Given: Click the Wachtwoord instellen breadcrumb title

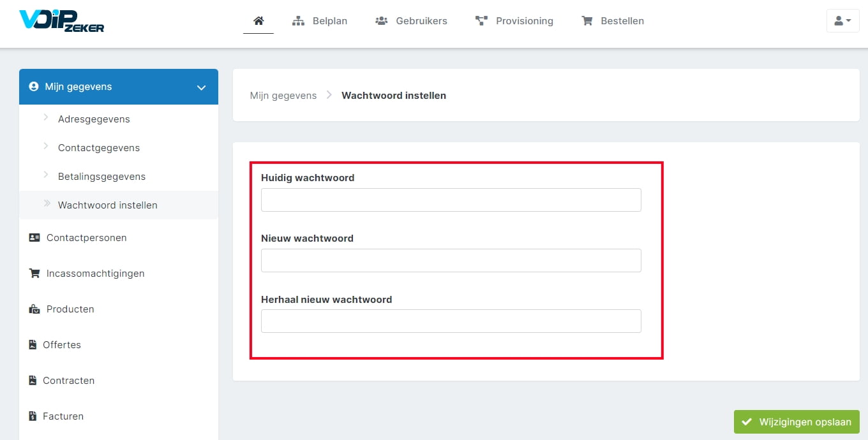Looking at the screenshot, I should (x=394, y=96).
